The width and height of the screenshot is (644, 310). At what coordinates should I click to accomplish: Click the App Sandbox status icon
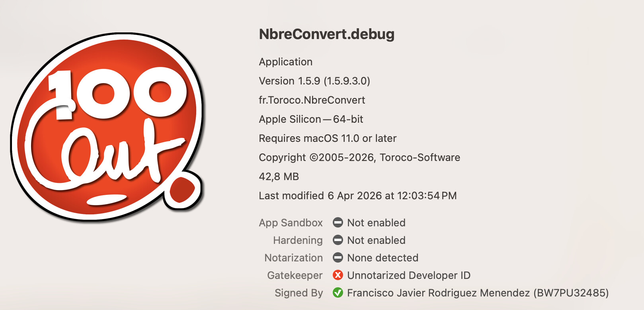[338, 223]
